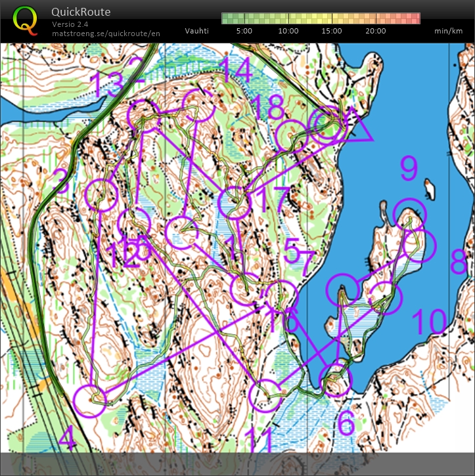Viewport: 475px width, 476px height.
Task: Click the control circle for control 9
Action: [409, 215]
